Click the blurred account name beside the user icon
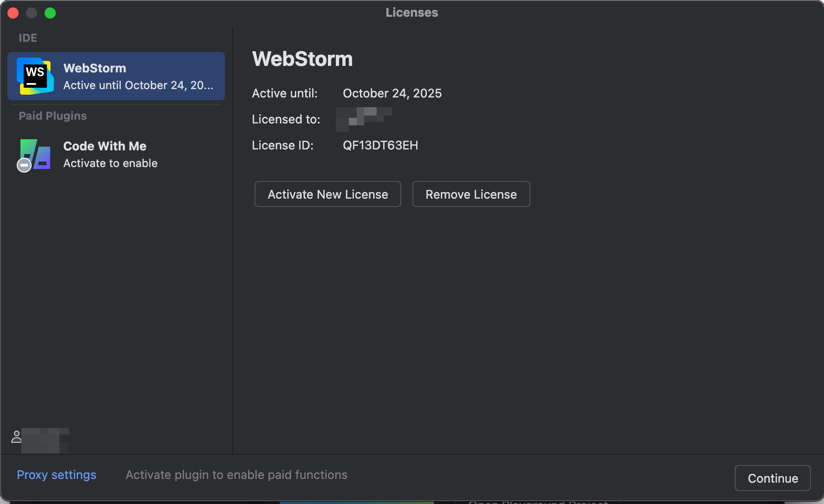 click(x=45, y=439)
